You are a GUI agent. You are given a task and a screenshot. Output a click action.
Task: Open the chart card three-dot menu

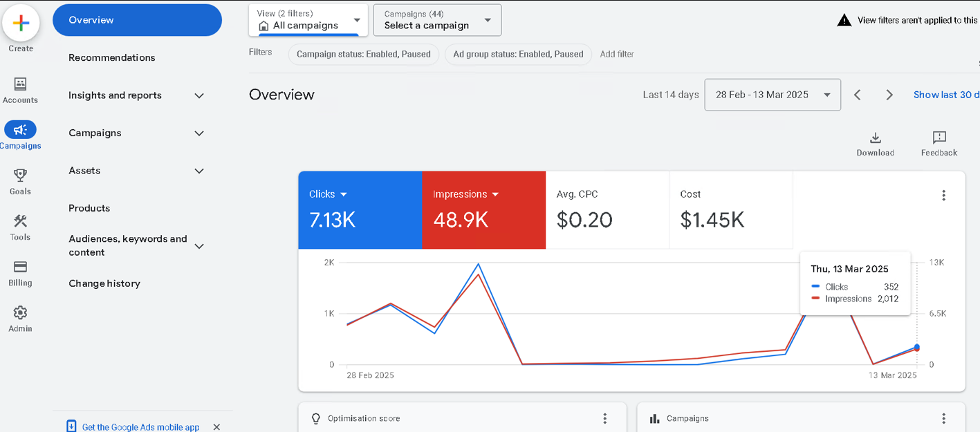click(943, 196)
